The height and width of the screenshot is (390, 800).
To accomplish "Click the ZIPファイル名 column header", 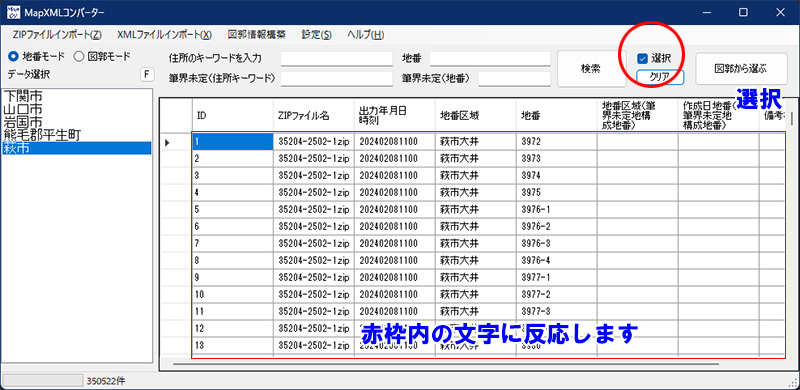I will pyautogui.click(x=314, y=116).
